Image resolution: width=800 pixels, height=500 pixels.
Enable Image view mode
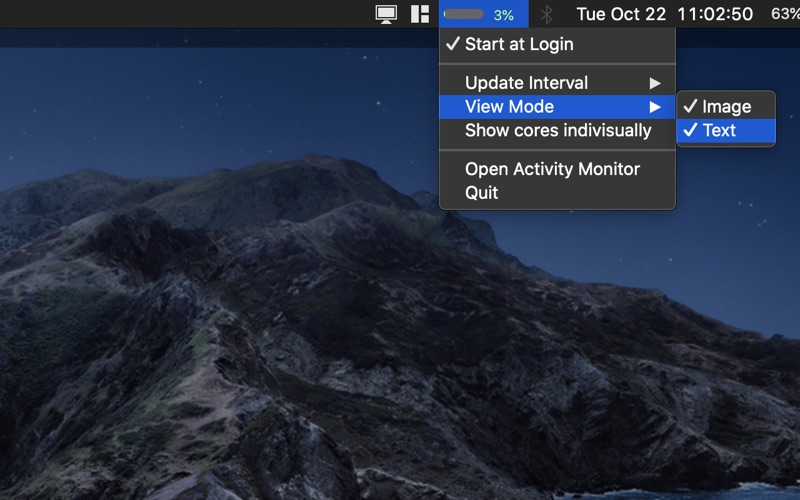coord(726,106)
